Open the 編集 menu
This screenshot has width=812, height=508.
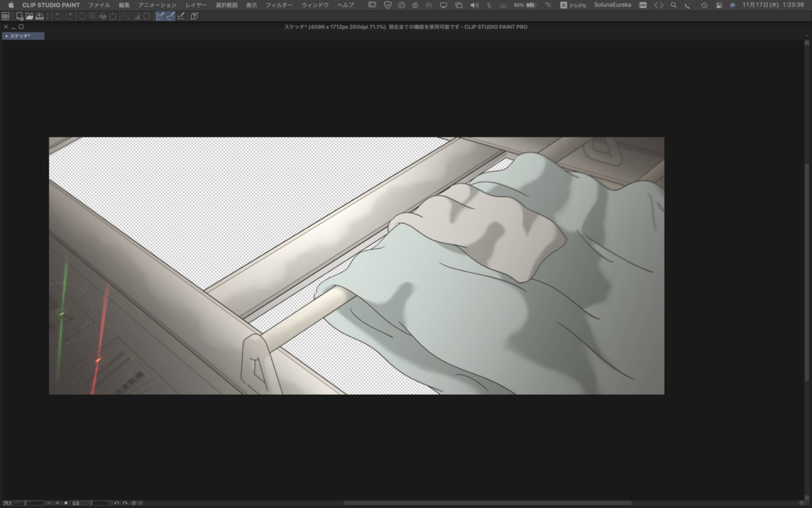tap(124, 5)
